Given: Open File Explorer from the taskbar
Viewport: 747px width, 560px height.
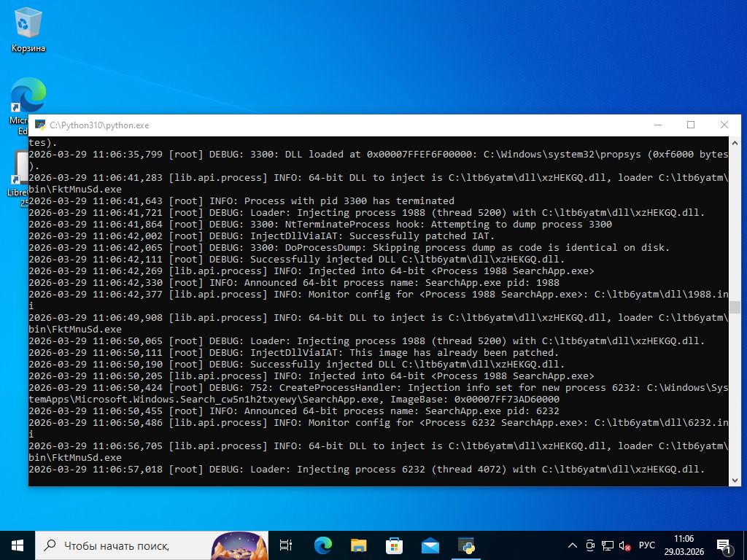Looking at the screenshot, I should click(358, 545).
